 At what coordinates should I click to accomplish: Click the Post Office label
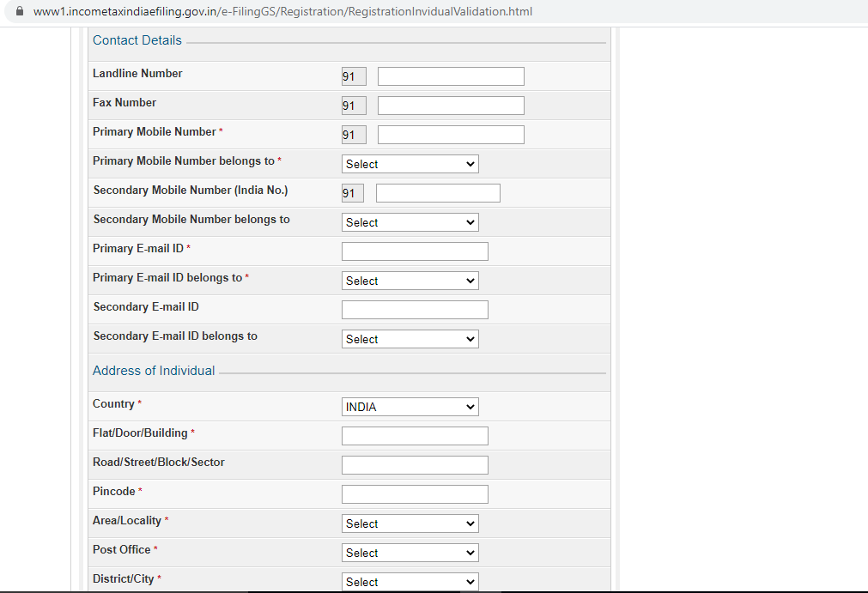[122, 550]
